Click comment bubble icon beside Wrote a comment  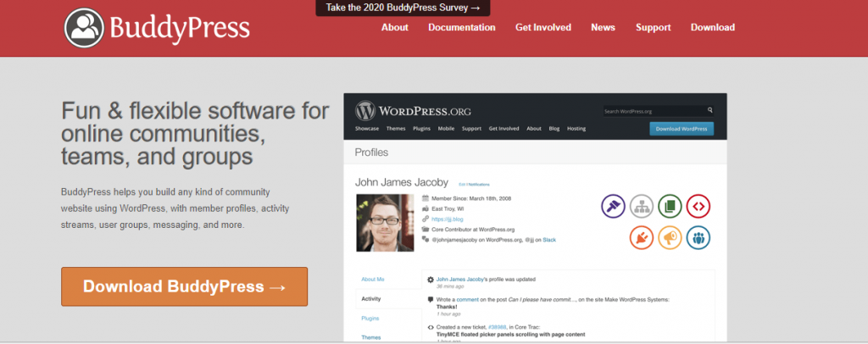point(431,300)
